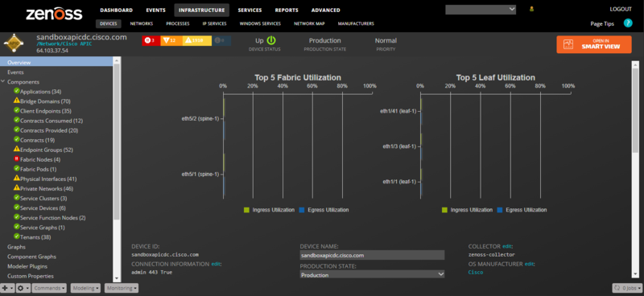
Task: Click the gear actions button
Action: tap(23, 288)
